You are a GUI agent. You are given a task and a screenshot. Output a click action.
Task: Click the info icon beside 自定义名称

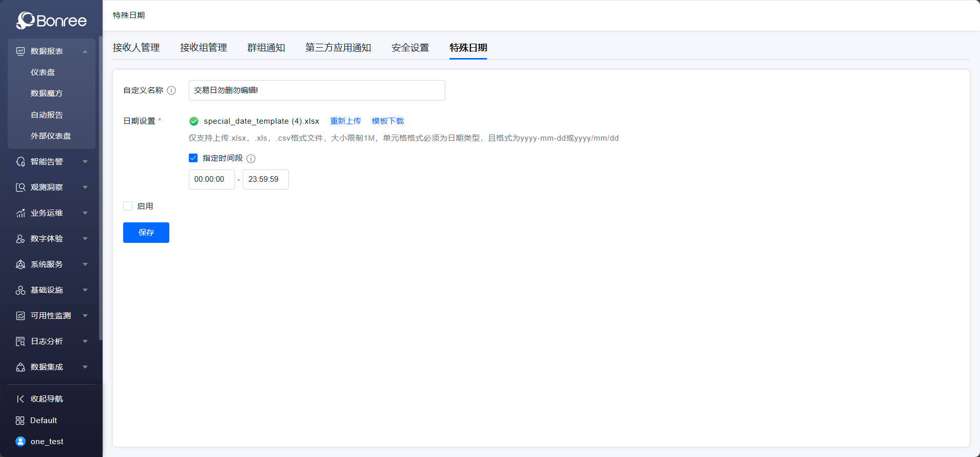click(x=171, y=90)
